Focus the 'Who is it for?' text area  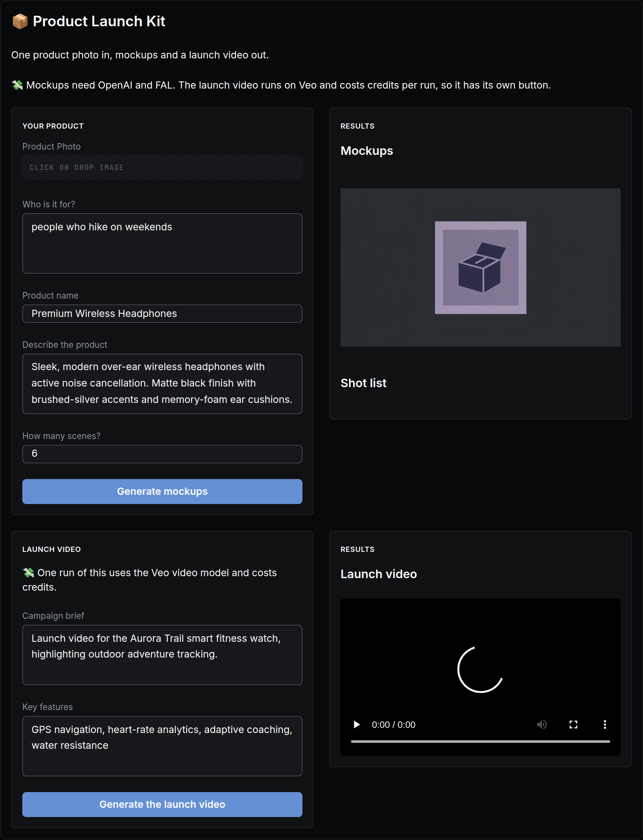tap(162, 243)
